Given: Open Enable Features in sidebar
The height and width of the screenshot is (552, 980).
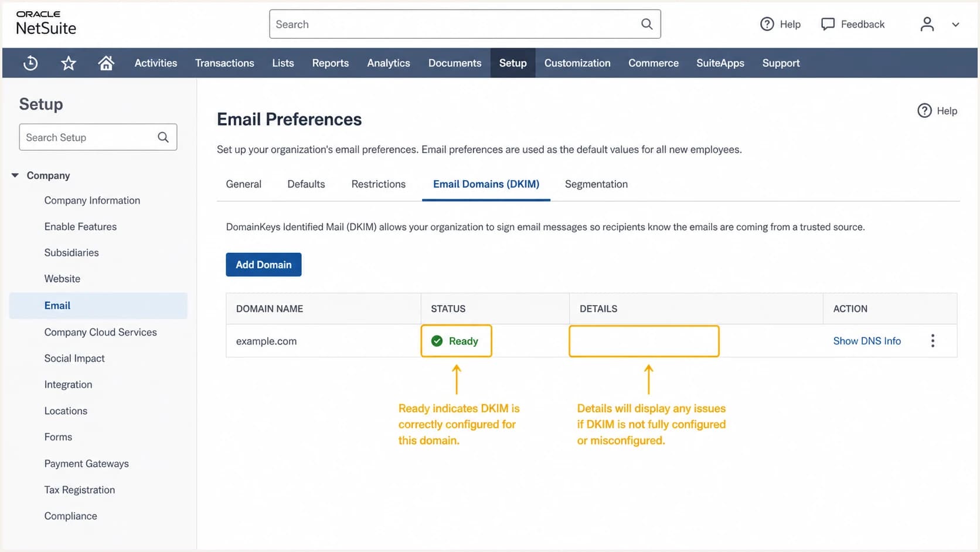Looking at the screenshot, I should [x=80, y=226].
